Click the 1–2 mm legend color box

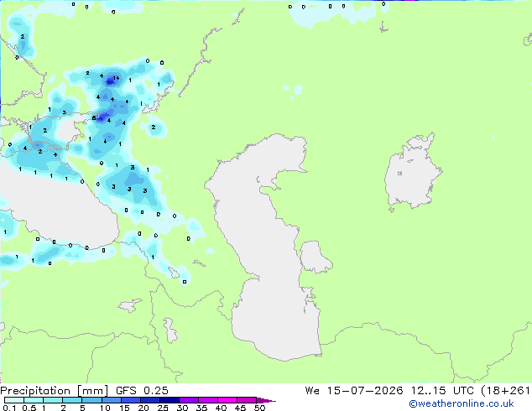tap(53, 400)
